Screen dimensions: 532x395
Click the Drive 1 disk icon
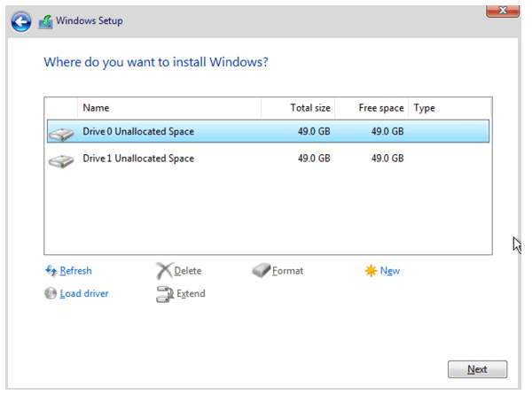[x=61, y=161]
